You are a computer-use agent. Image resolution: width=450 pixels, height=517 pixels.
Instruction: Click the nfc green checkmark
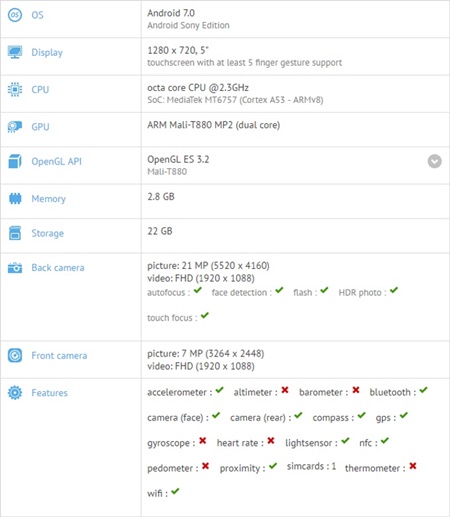(x=385, y=441)
